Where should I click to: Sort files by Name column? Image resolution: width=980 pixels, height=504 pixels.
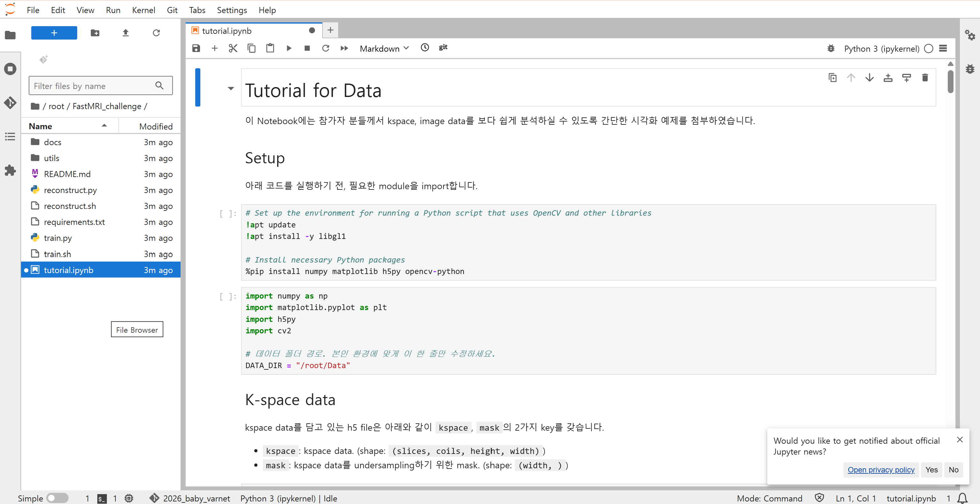69,126
